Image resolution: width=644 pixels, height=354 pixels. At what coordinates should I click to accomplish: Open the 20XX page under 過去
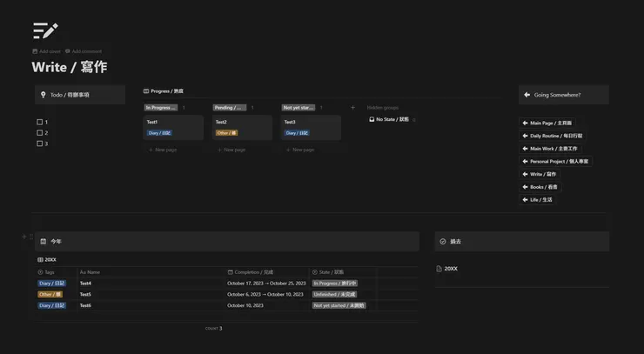point(446,269)
